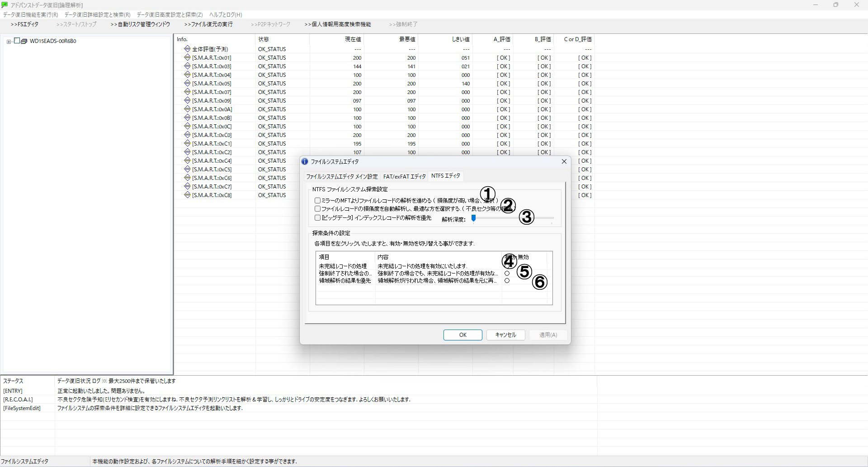Click the キャンセル button

point(505,335)
